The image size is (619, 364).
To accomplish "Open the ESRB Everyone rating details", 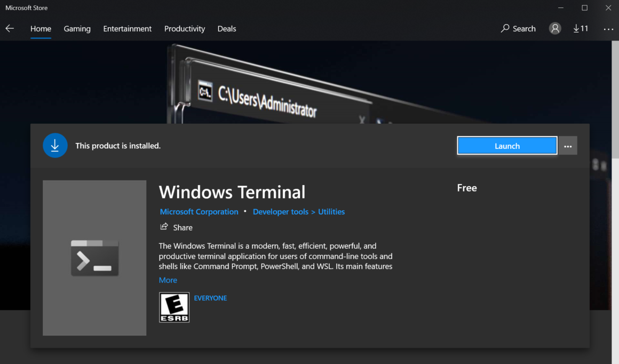I will 174,307.
